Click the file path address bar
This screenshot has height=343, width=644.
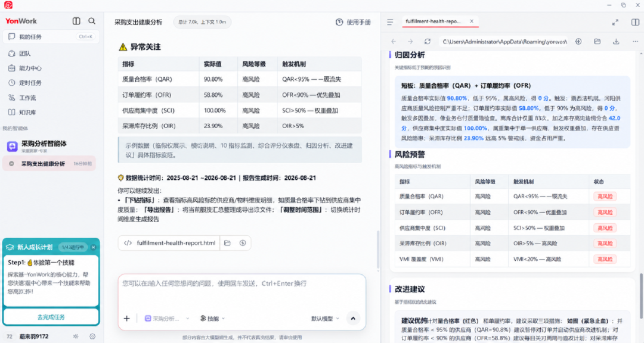[504, 42]
